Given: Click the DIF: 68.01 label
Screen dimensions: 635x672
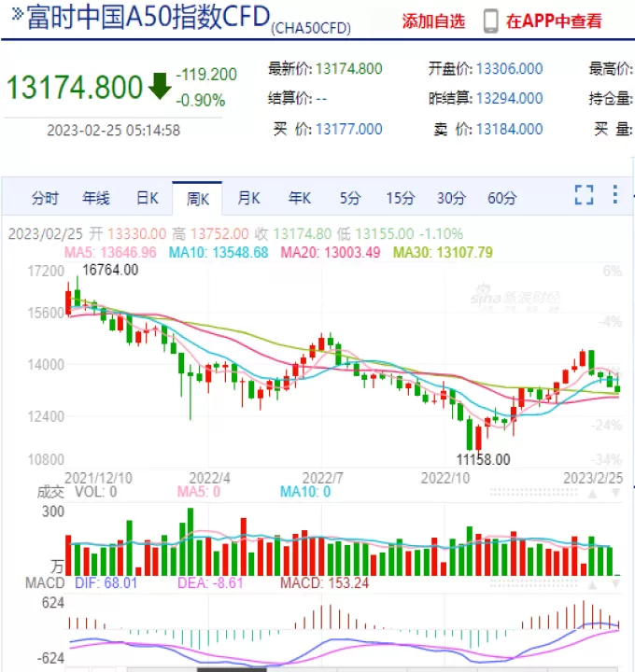Looking at the screenshot, I should [106, 583].
